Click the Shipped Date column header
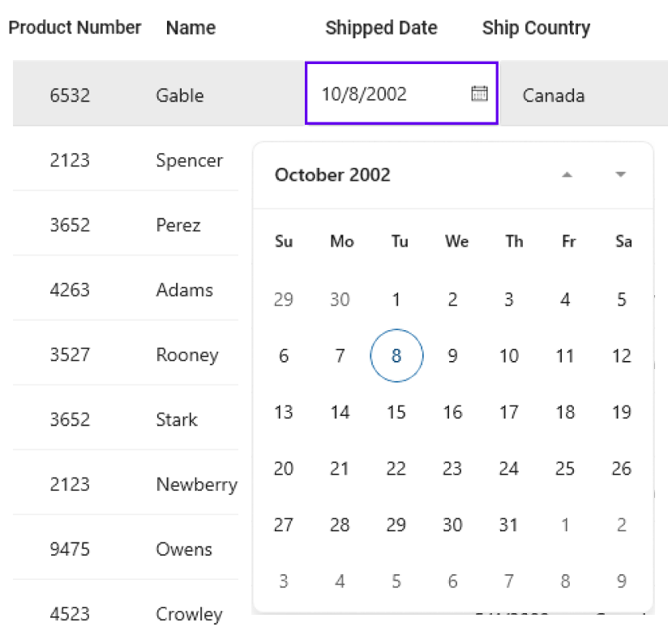This screenshot has width=668, height=644. pyautogui.click(x=381, y=28)
